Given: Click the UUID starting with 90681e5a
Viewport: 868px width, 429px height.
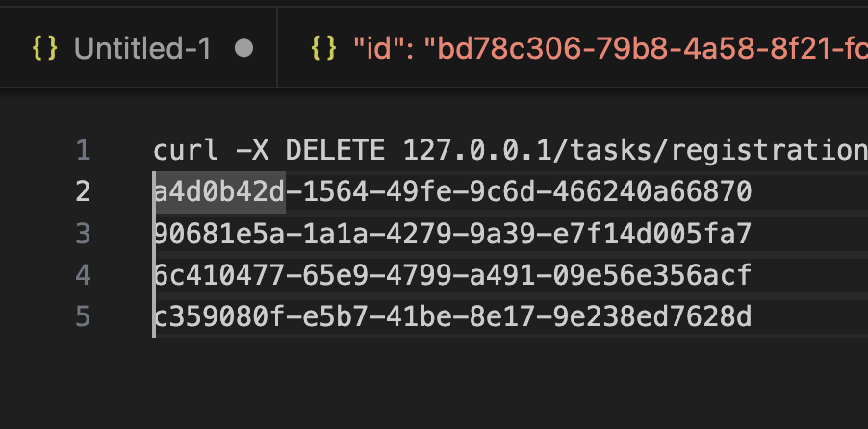Looking at the screenshot, I should click(452, 234).
